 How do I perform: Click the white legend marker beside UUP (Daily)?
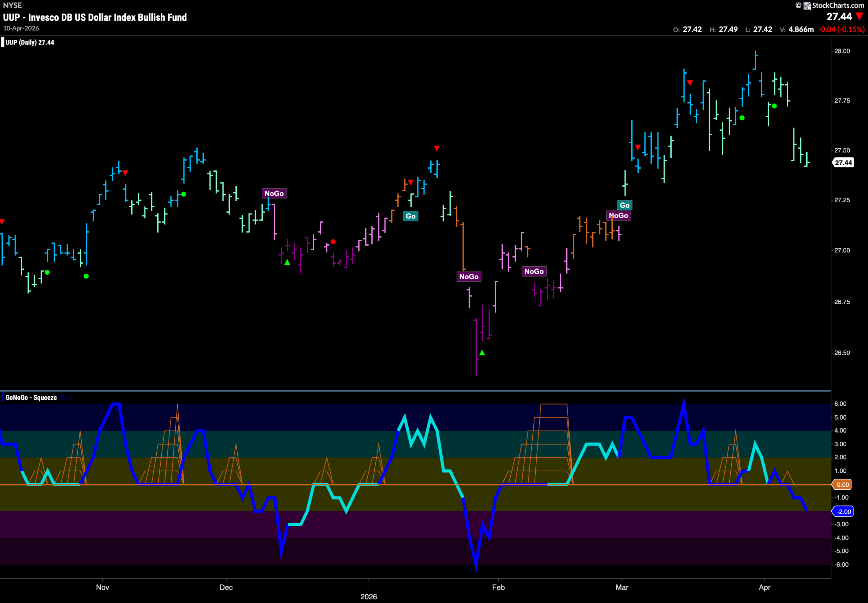point(3,42)
